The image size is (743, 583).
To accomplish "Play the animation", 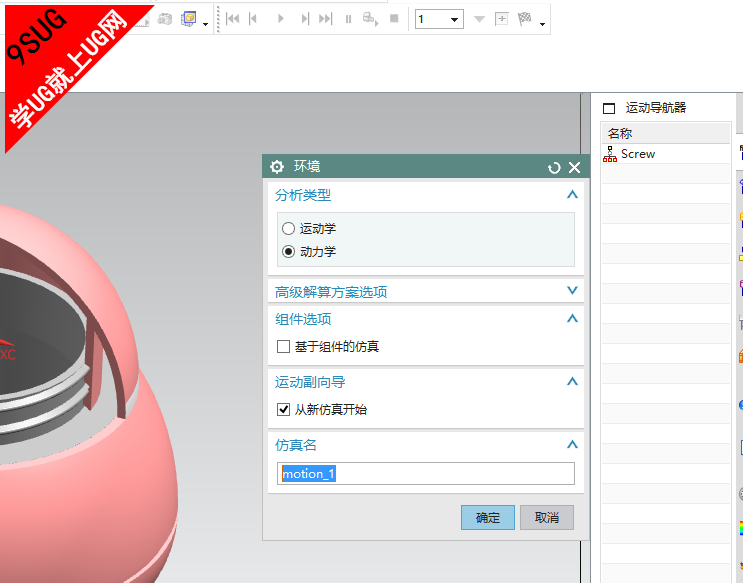I will pyautogui.click(x=281, y=19).
